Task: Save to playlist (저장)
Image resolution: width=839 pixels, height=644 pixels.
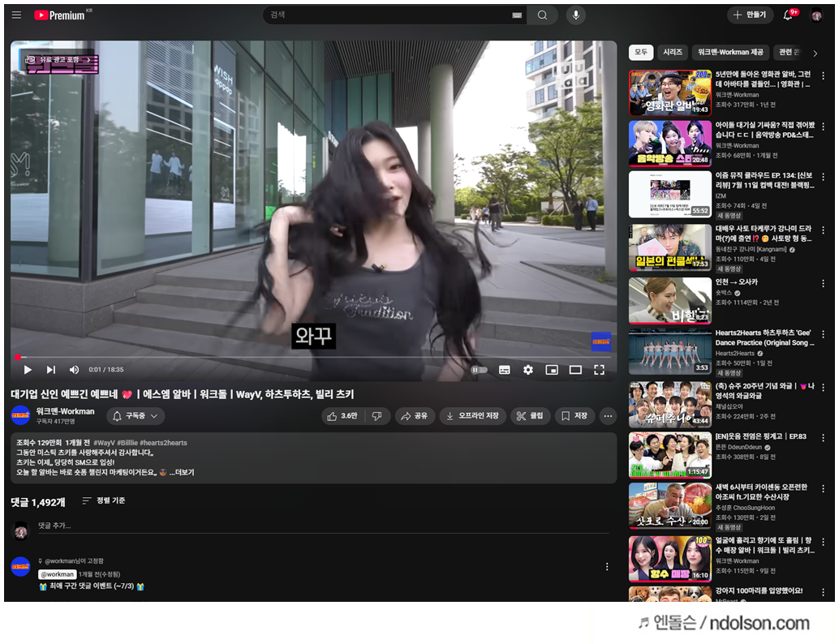Action: (574, 415)
